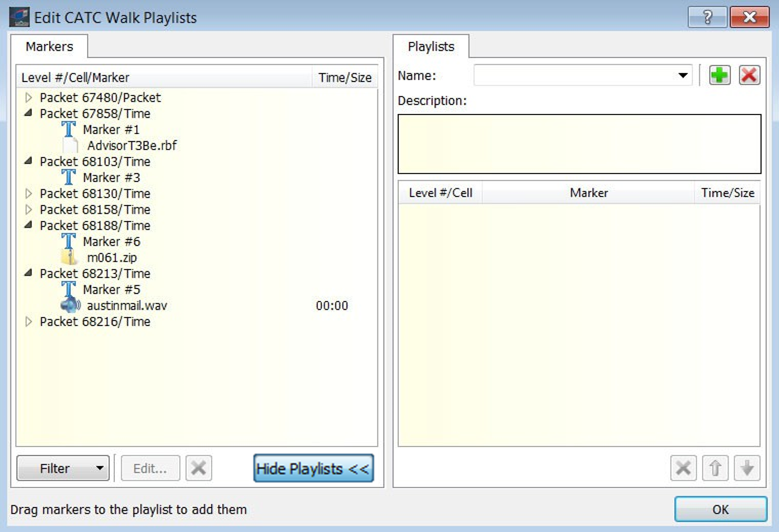This screenshot has width=779, height=532.
Task: Select the Marker #5 row
Action: tap(111, 289)
